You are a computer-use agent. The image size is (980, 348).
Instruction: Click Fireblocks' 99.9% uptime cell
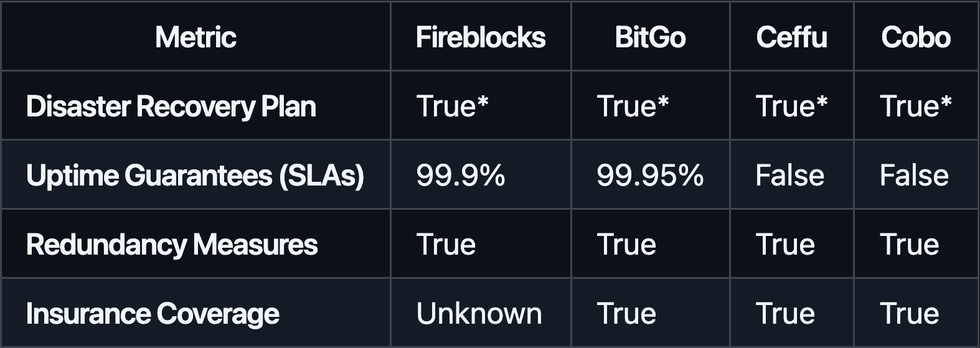point(461,176)
